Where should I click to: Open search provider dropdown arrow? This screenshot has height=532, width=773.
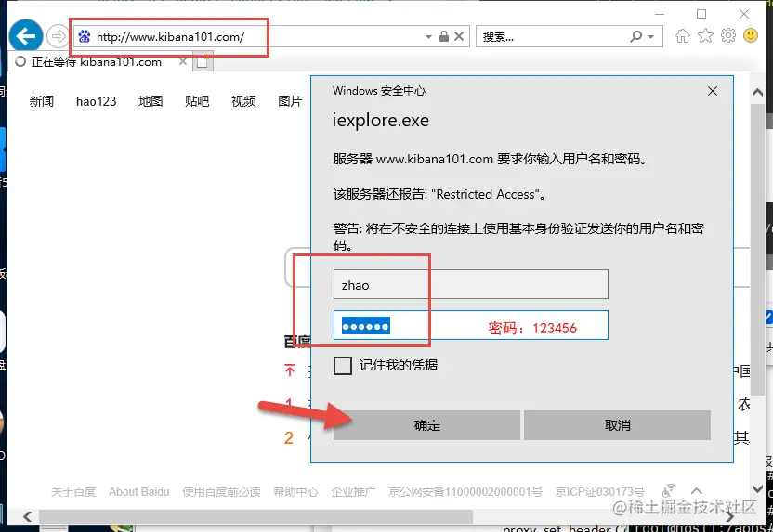pyautogui.click(x=650, y=37)
